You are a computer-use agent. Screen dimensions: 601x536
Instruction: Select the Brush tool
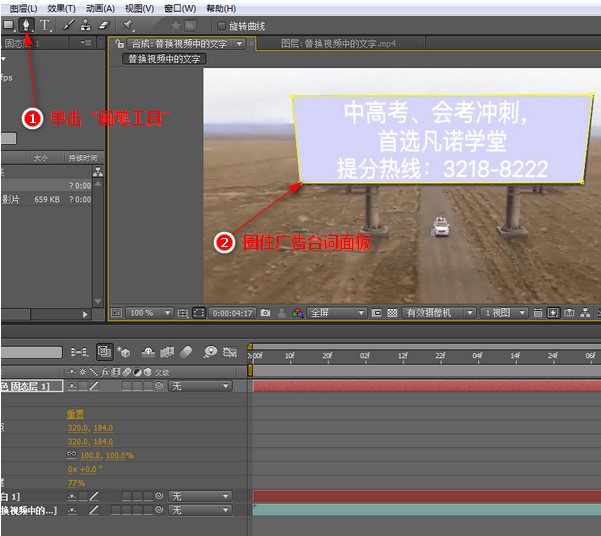click(68, 25)
